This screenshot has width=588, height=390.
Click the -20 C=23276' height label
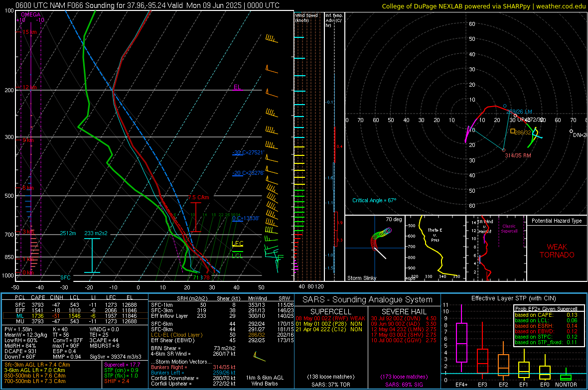(x=248, y=173)
